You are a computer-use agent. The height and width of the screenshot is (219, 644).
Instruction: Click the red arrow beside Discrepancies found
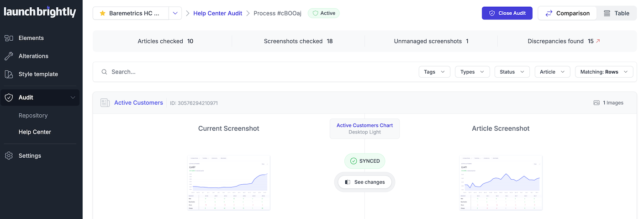pyautogui.click(x=598, y=41)
